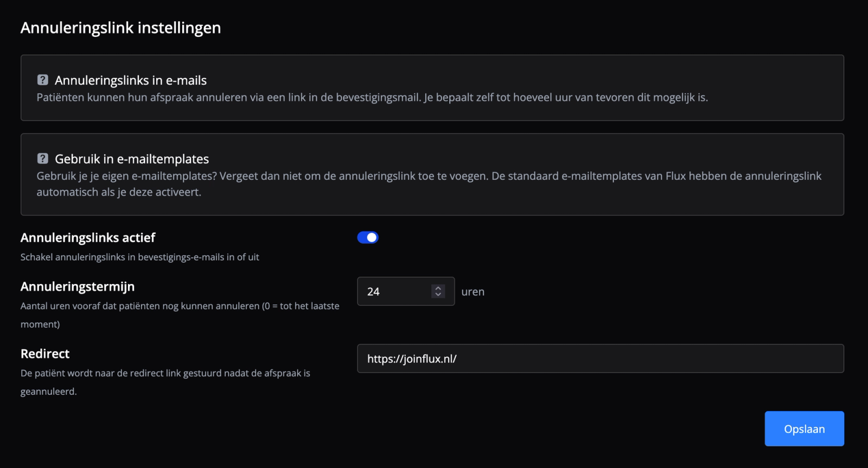Click the question mark icon in the first info card
Screen dimensions: 868x468
click(x=43, y=80)
